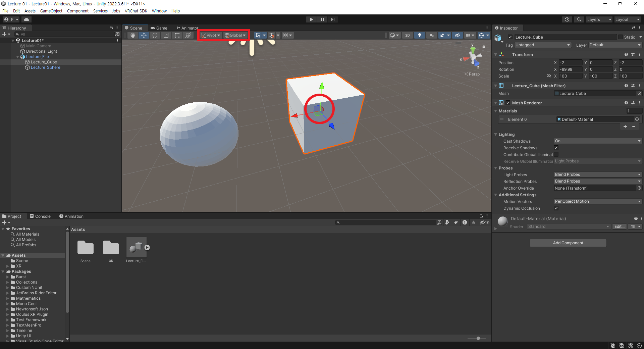Click the Position X input field
This screenshot has height=349, width=644.
571,63
